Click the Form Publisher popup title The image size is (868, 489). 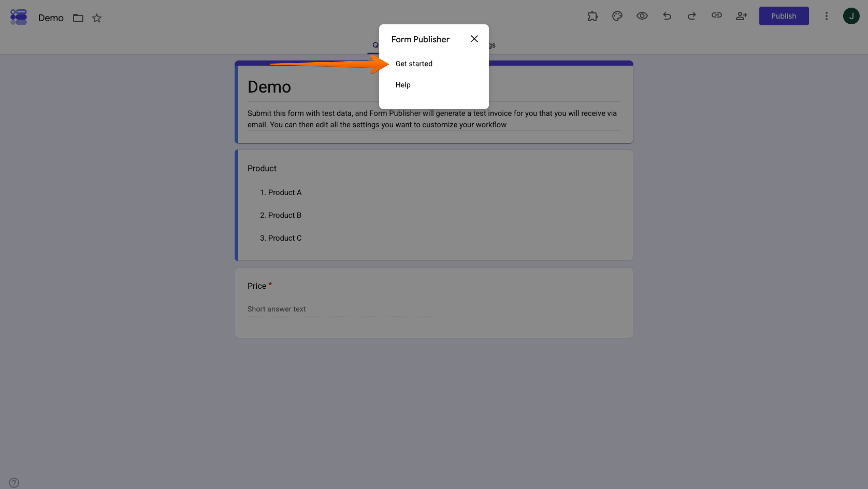[x=420, y=39]
